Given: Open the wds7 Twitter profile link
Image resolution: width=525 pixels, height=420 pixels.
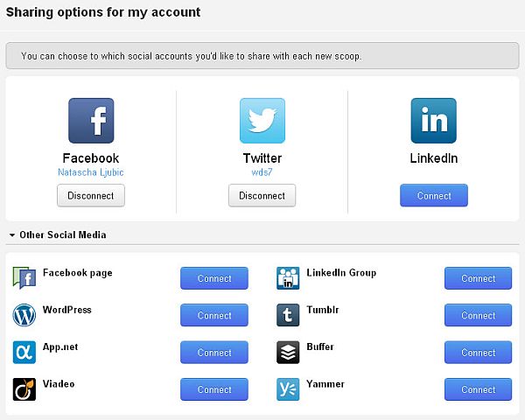Looking at the screenshot, I should click(x=262, y=172).
